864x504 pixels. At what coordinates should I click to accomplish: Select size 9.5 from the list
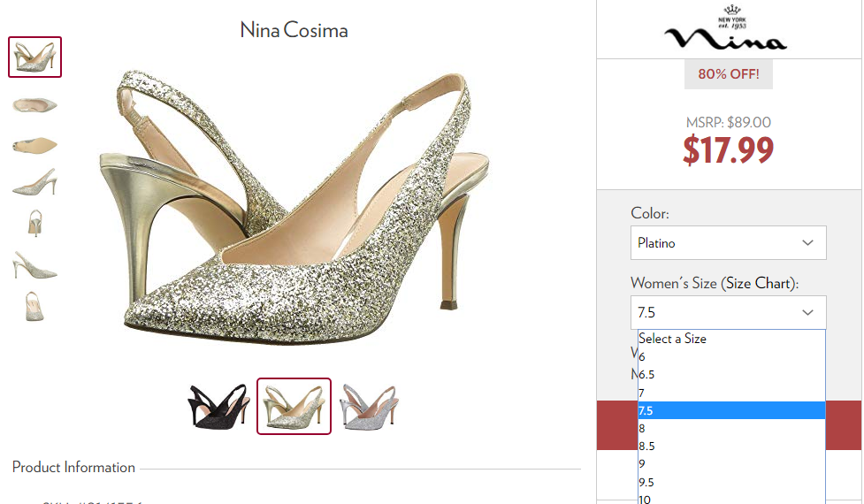[x=731, y=482]
